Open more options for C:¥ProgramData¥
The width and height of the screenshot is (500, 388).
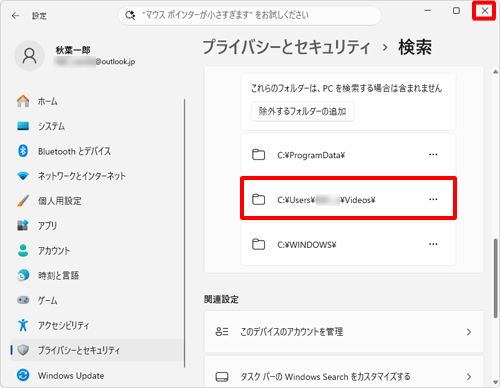(x=433, y=155)
